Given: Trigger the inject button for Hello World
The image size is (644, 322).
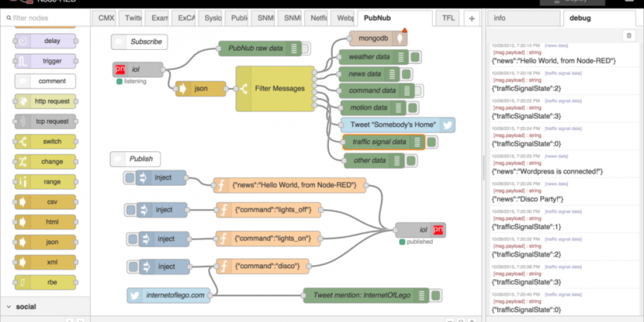Looking at the screenshot, I should [130, 178].
